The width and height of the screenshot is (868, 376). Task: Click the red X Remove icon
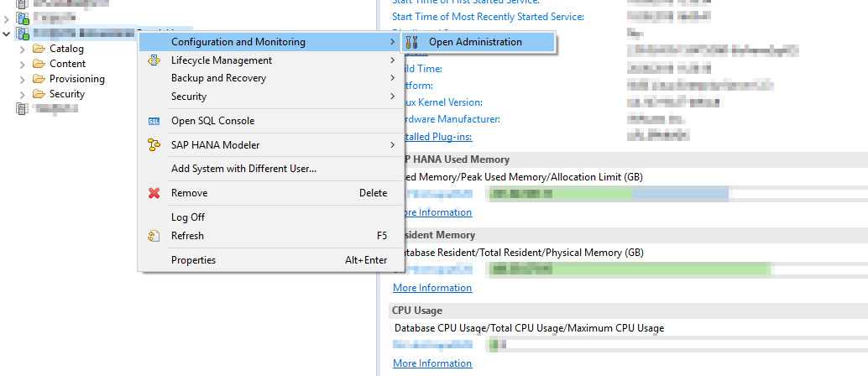[154, 193]
